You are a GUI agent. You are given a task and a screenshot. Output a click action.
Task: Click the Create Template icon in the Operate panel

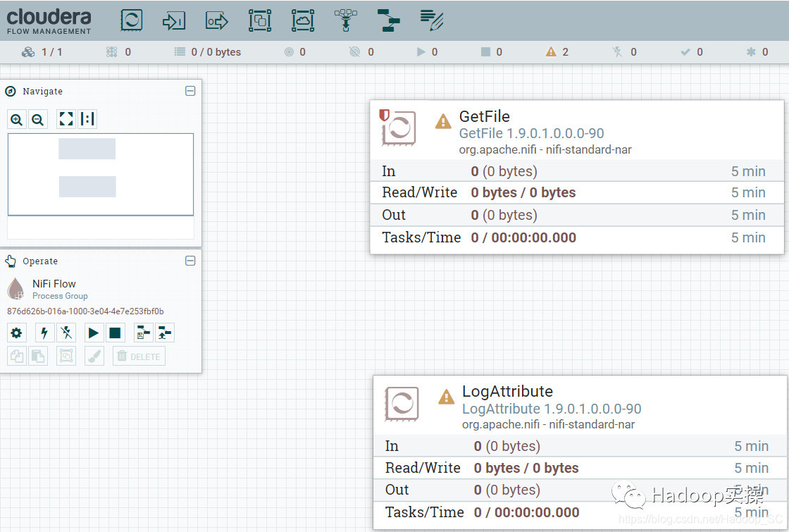point(144,333)
